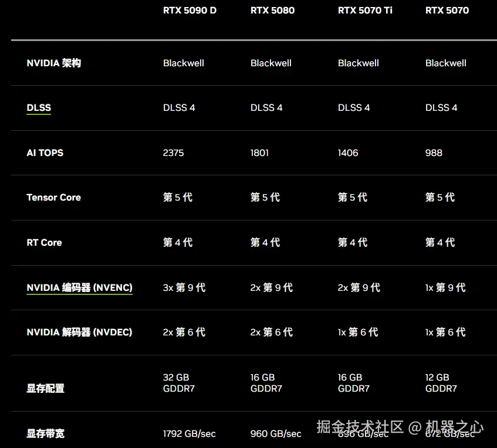Click 16 GB GDDR7 under RTX 5080
The height and width of the screenshot is (448, 497).
[x=266, y=383]
